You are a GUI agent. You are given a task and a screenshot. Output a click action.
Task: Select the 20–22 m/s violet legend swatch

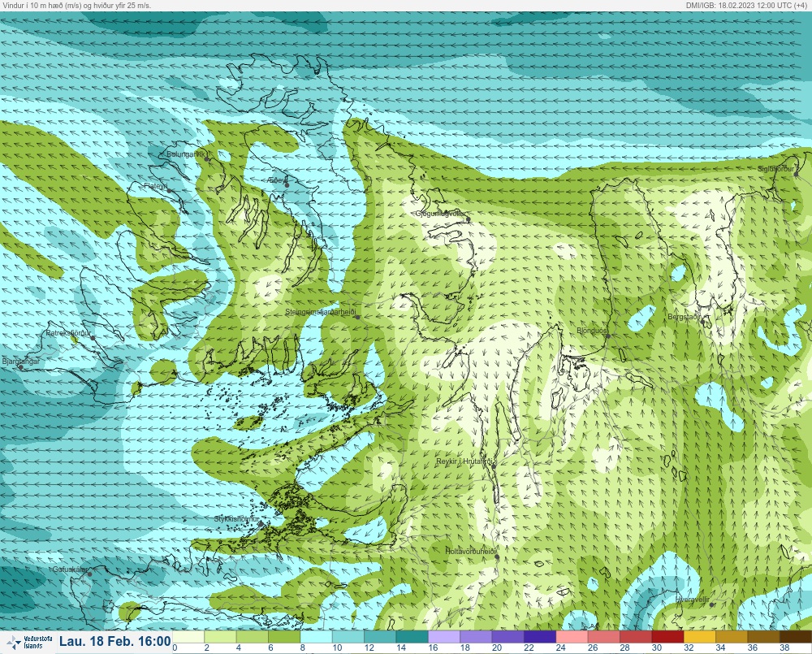(x=508, y=636)
